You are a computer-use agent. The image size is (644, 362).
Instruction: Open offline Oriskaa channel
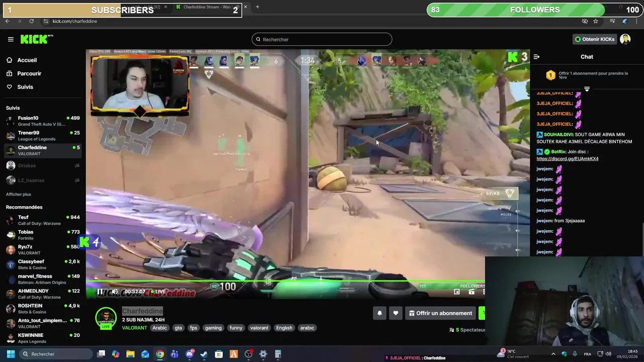tap(43, 165)
